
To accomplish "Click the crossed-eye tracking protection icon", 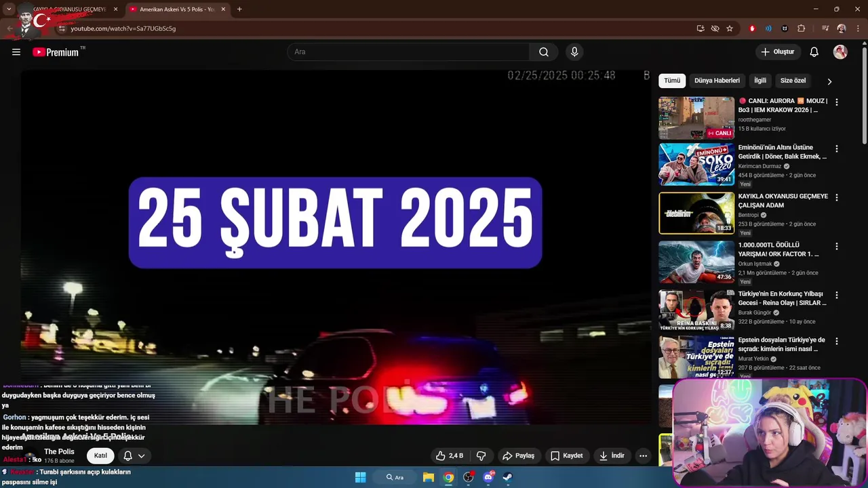I will click(715, 28).
